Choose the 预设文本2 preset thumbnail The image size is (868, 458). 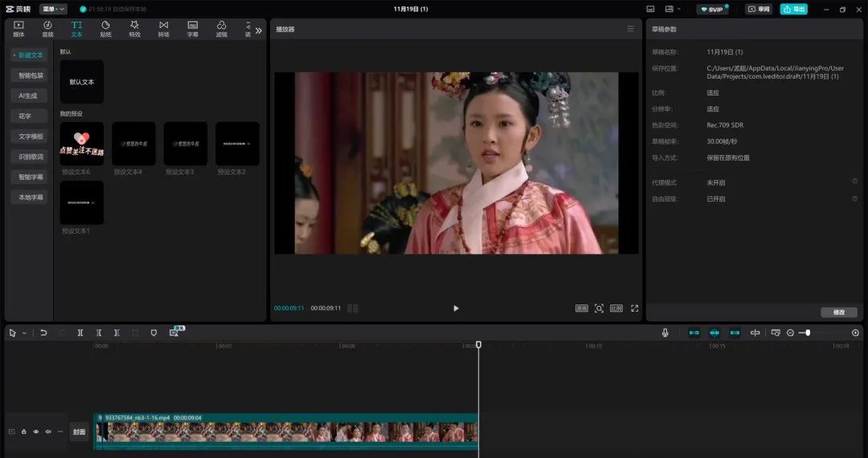(237, 144)
